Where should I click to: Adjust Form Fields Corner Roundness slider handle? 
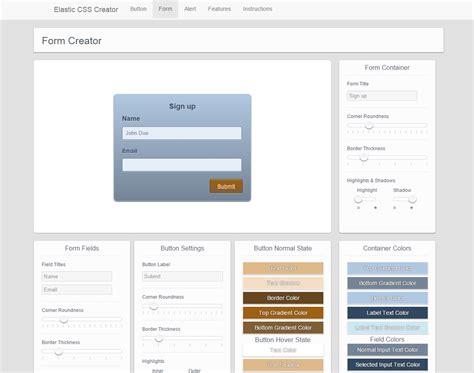pyautogui.click(x=64, y=319)
